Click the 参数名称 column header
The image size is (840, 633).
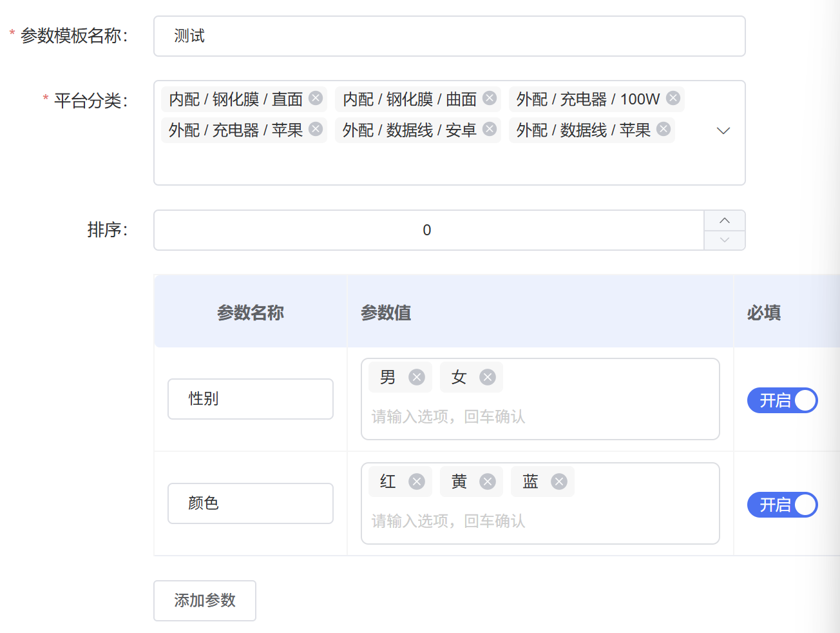click(x=251, y=313)
